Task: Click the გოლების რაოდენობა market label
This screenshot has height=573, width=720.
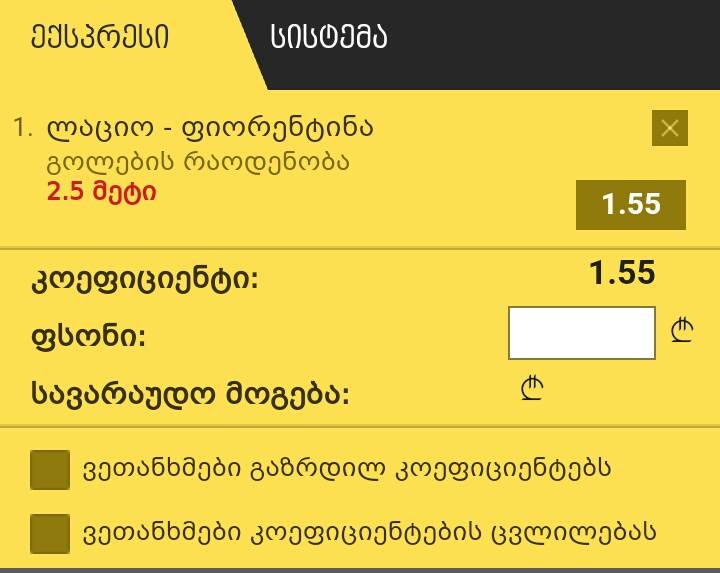Action: tap(198, 162)
